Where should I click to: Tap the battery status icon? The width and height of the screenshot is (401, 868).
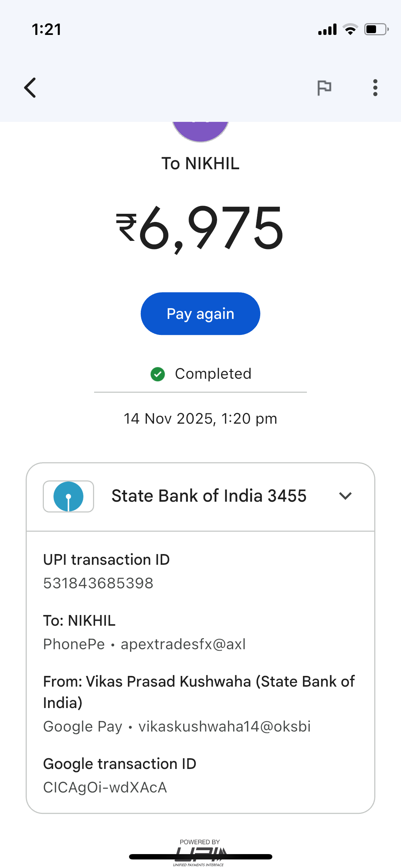tap(376, 29)
